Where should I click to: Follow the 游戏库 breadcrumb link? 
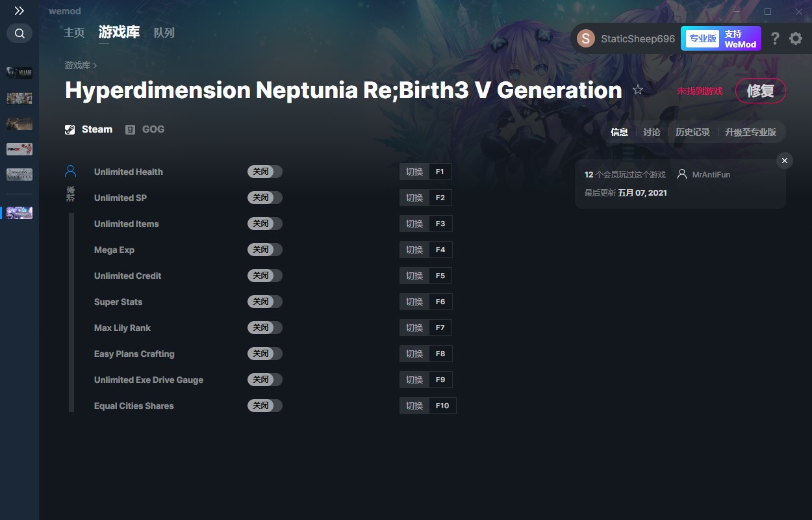pyautogui.click(x=77, y=66)
